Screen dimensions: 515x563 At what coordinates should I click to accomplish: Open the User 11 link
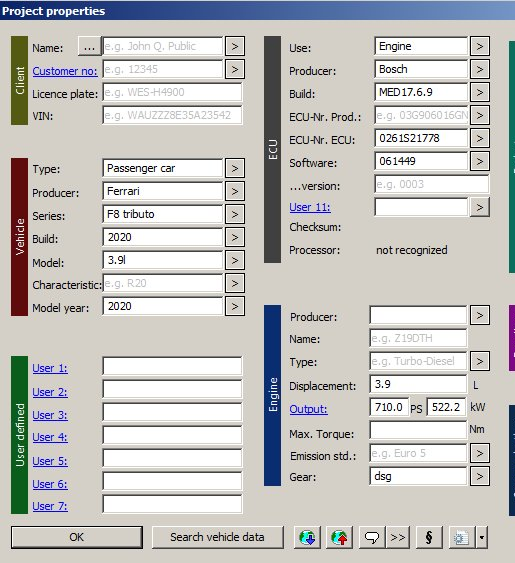tap(310, 207)
